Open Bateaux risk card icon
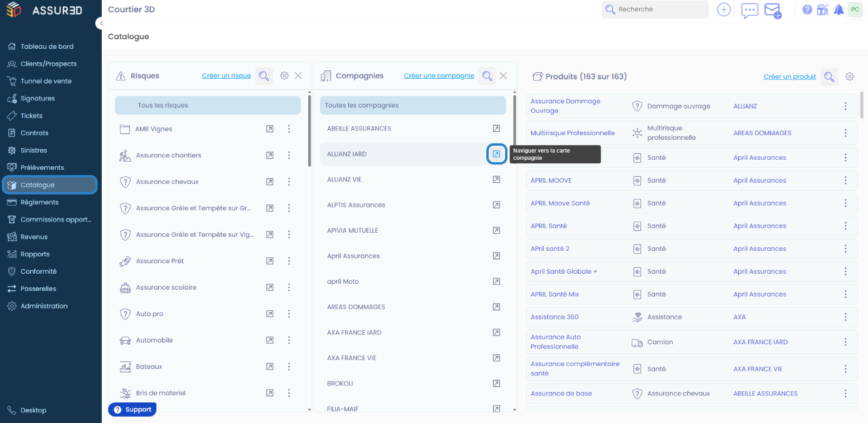 pyautogui.click(x=269, y=367)
